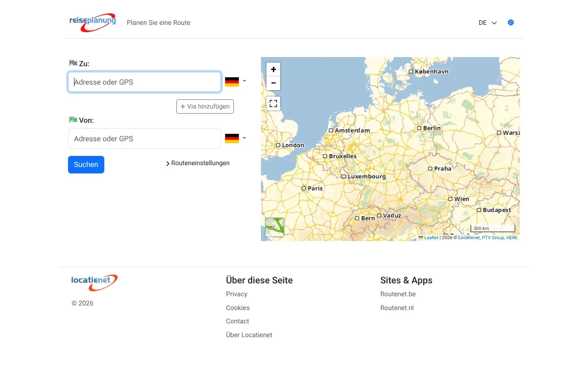Zoom out on the map
This screenshot has width=588, height=368.
pos(273,83)
